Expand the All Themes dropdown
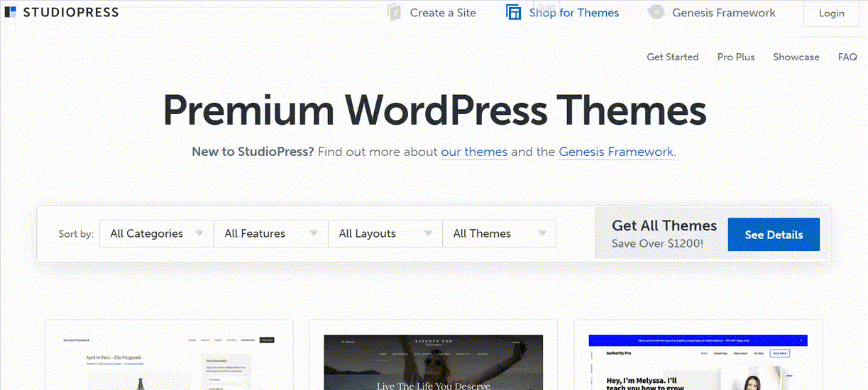 [x=500, y=233]
